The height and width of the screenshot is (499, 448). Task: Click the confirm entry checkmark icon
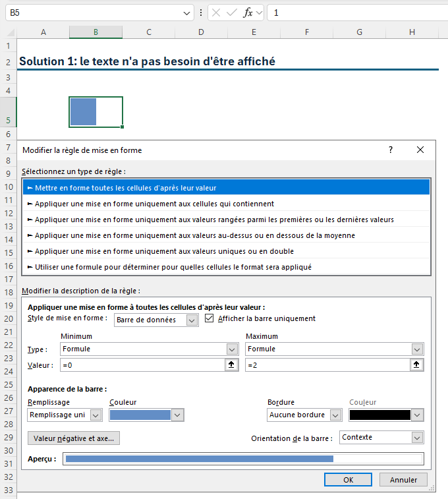pyautogui.click(x=231, y=13)
